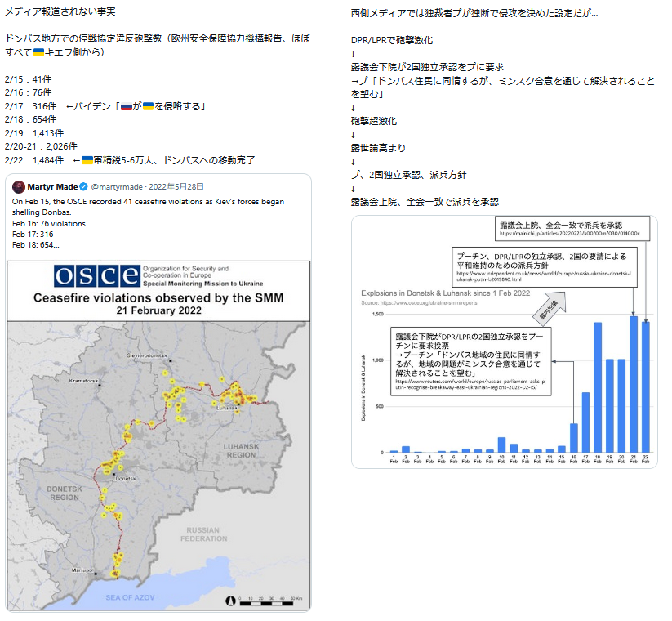Click the Luhansk city label on the map
The width and height of the screenshot is (672, 621).
[x=228, y=407]
